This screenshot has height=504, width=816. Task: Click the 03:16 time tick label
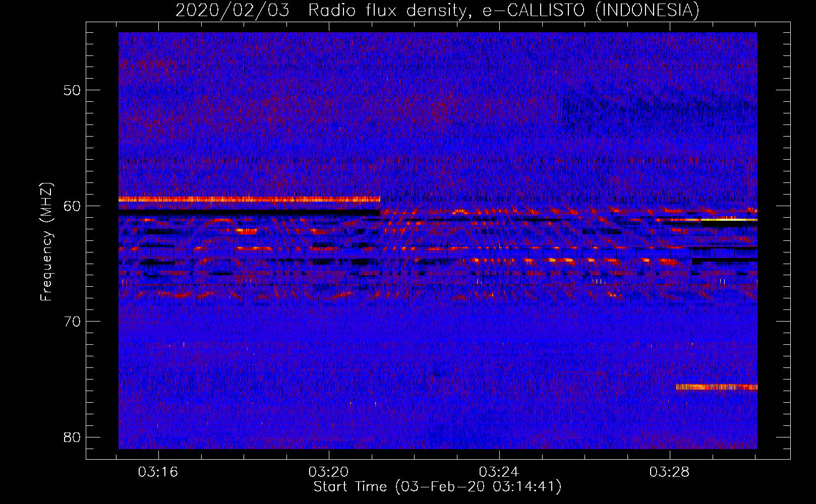click(x=158, y=472)
